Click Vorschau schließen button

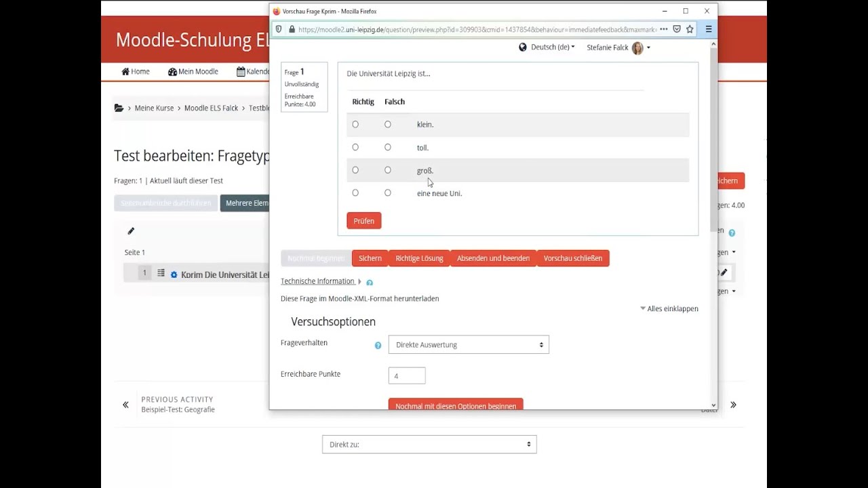[x=573, y=258]
